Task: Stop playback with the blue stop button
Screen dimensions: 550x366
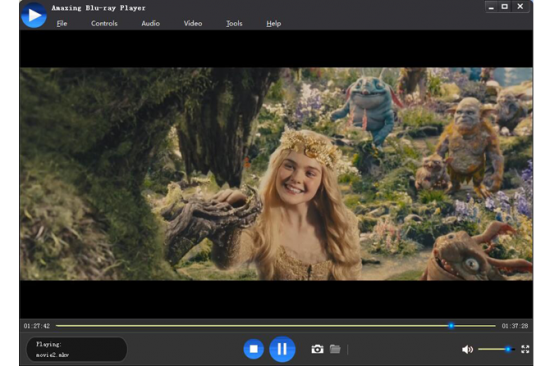Action: click(254, 349)
